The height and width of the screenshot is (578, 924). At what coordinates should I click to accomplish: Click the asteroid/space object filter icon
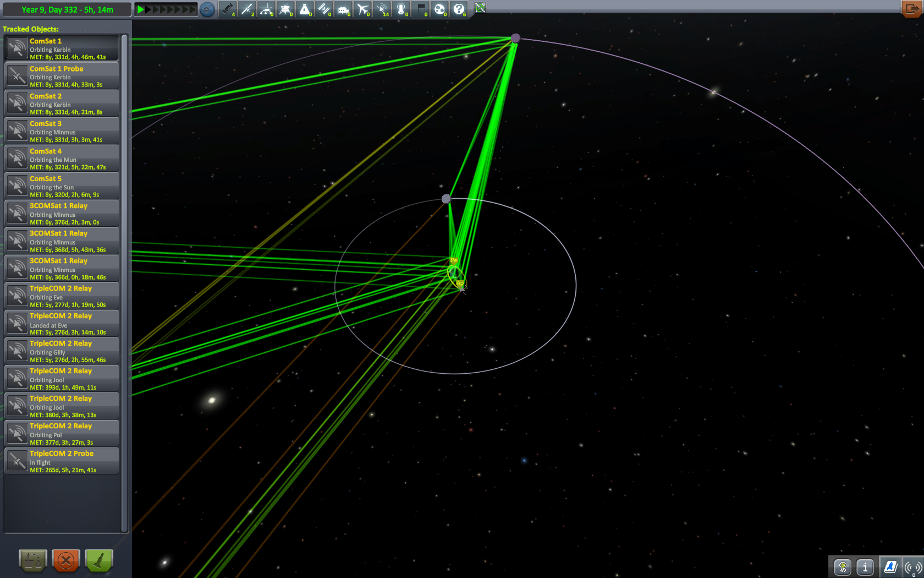click(440, 9)
